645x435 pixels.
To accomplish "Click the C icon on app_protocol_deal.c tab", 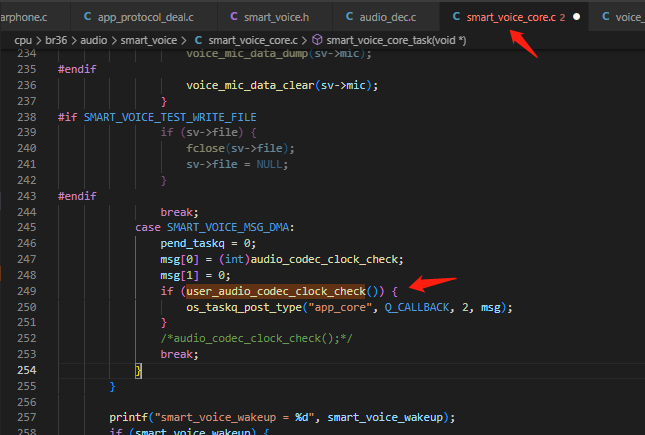I will point(88,16).
